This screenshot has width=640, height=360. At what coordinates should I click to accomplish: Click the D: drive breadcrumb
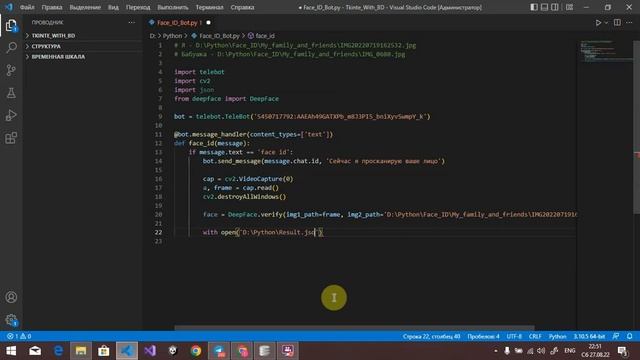(153, 36)
